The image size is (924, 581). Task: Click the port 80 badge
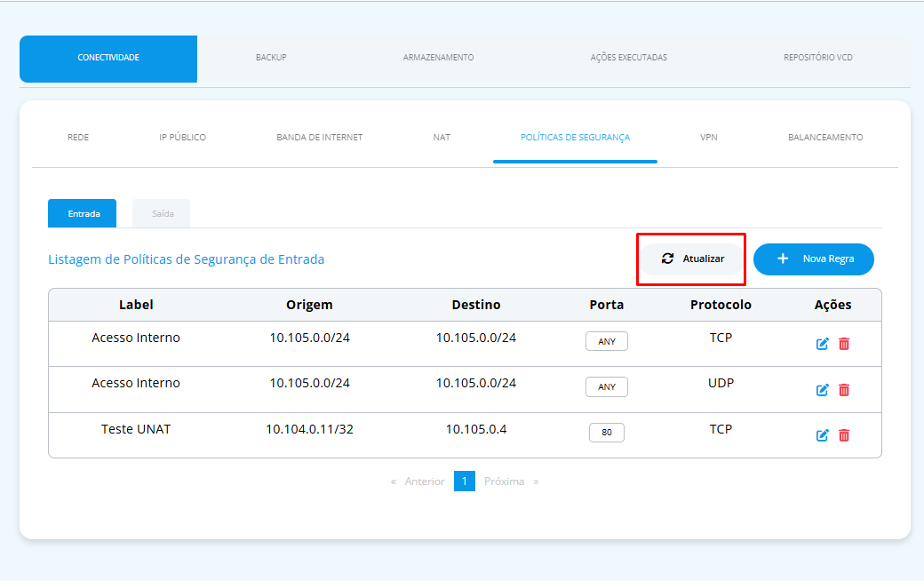pyautogui.click(x=606, y=433)
